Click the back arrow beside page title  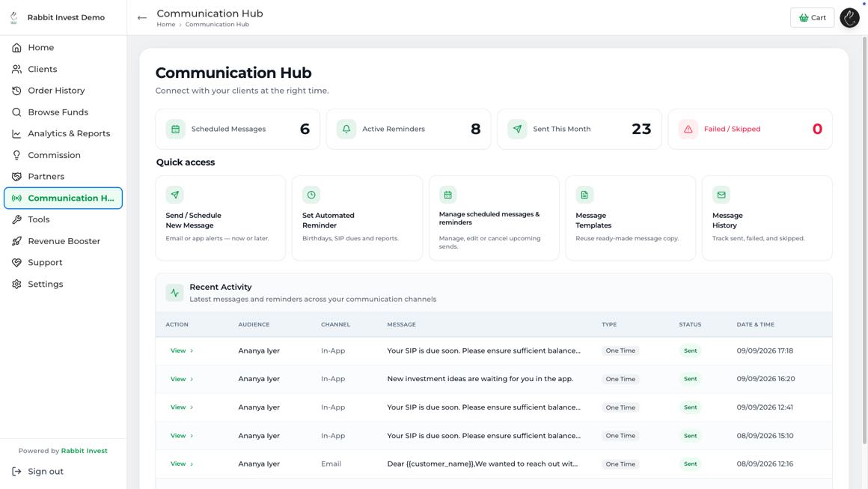tap(141, 18)
